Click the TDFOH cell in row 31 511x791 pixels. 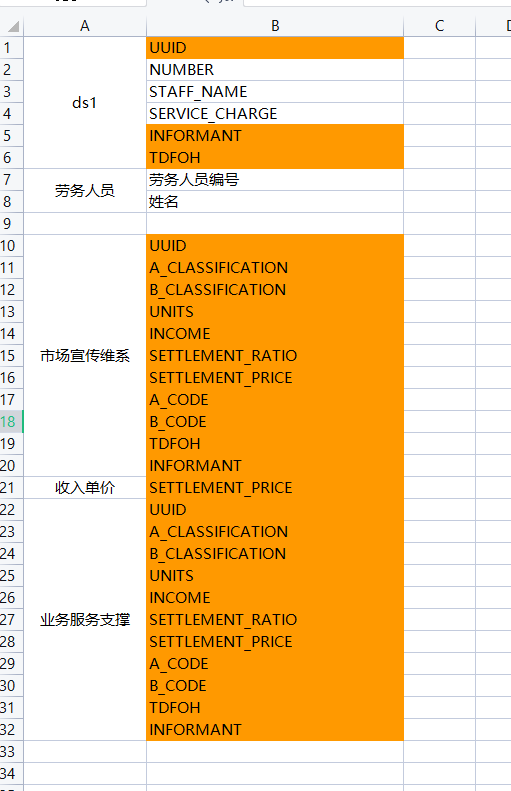(x=275, y=708)
